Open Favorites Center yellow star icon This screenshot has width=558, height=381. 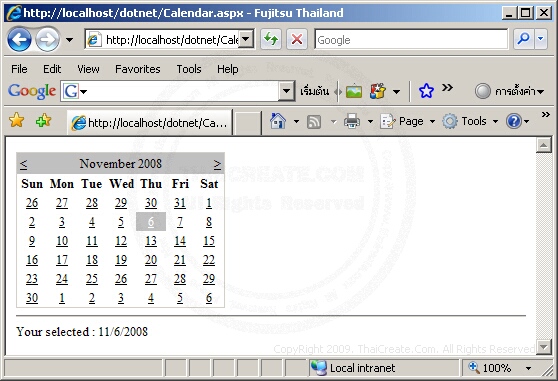coord(16,120)
